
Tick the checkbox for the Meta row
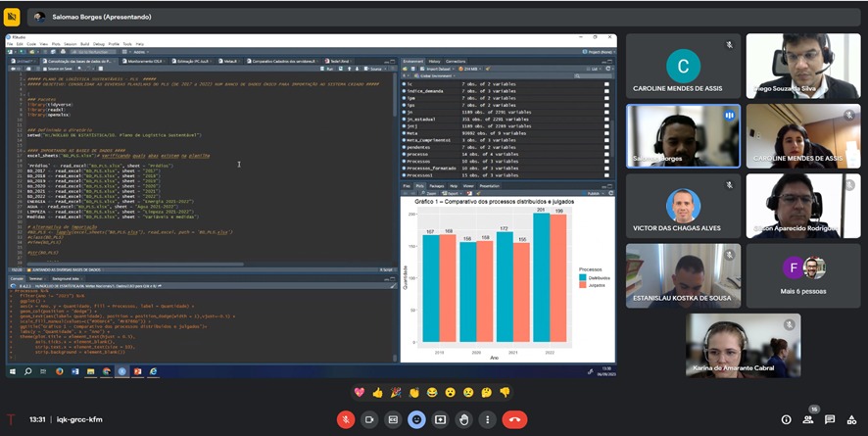pos(606,133)
